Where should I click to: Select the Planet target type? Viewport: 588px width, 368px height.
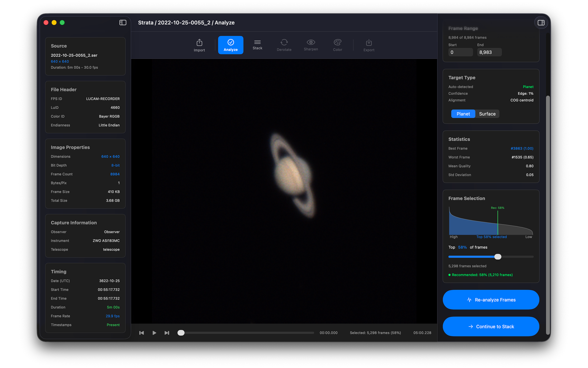tap(463, 114)
